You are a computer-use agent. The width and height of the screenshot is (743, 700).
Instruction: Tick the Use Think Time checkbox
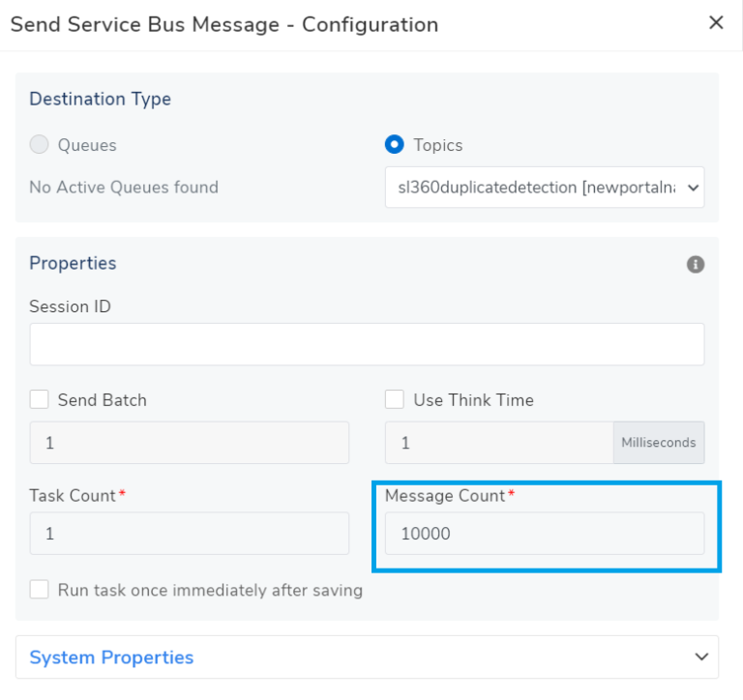[395, 399]
